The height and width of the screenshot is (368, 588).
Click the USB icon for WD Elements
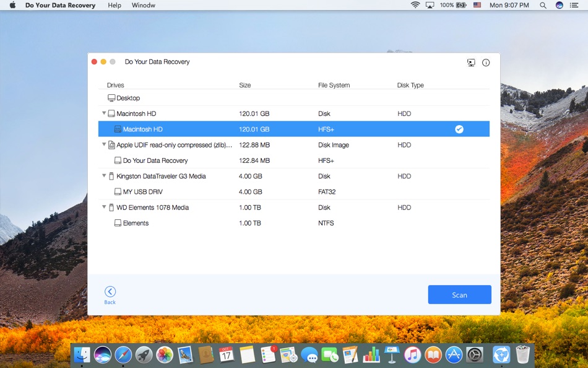tap(111, 208)
